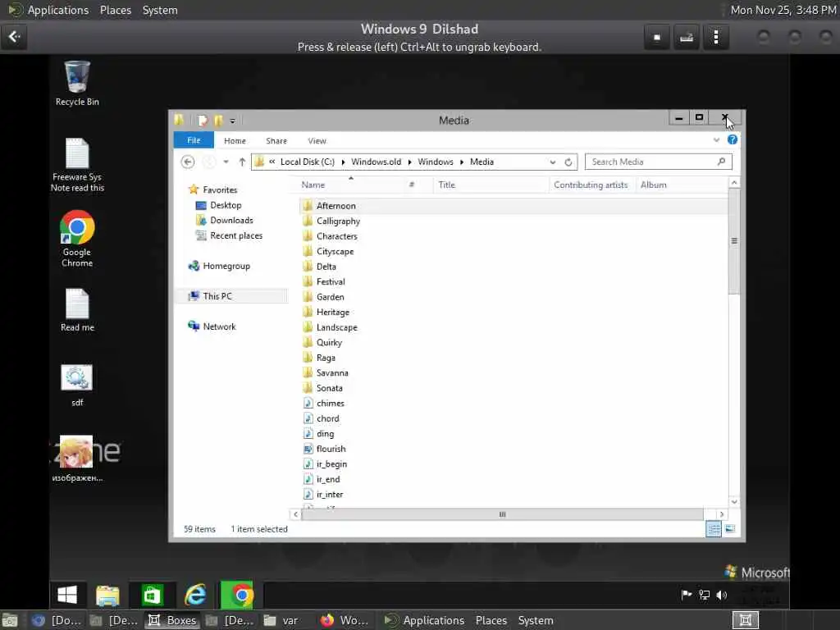Screen dimensions: 840x630
Task: Open the sdf desktop icon
Action: click(x=76, y=386)
